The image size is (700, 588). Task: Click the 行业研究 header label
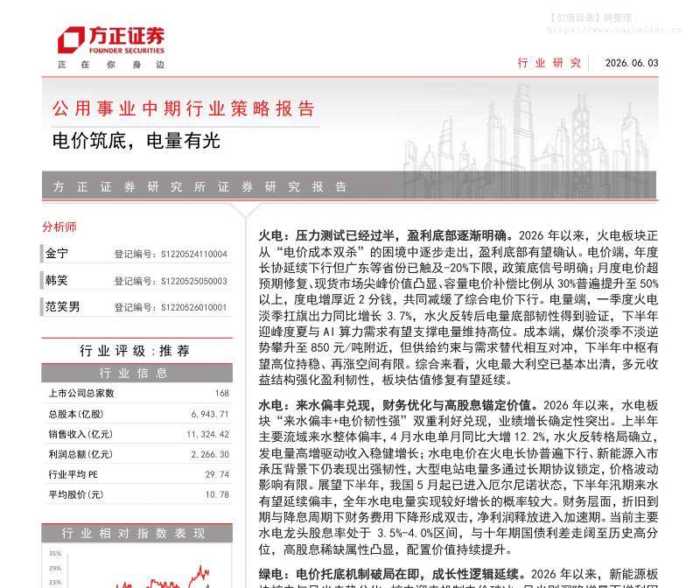pos(549,63)
